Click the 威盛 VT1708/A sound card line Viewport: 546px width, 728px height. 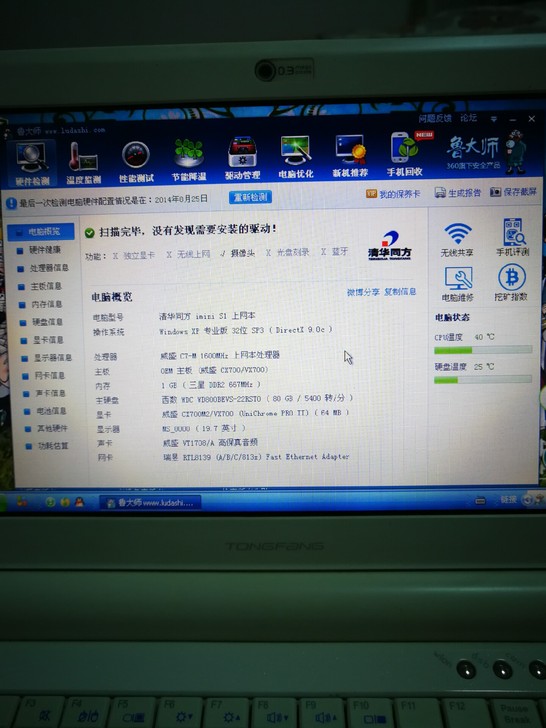click(210, 442)
